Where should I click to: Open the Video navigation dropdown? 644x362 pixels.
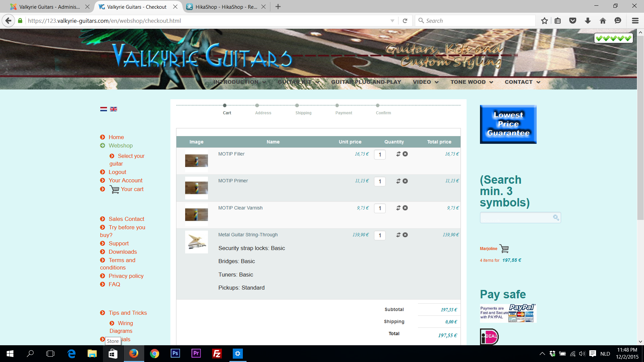[x=425, y=82]
